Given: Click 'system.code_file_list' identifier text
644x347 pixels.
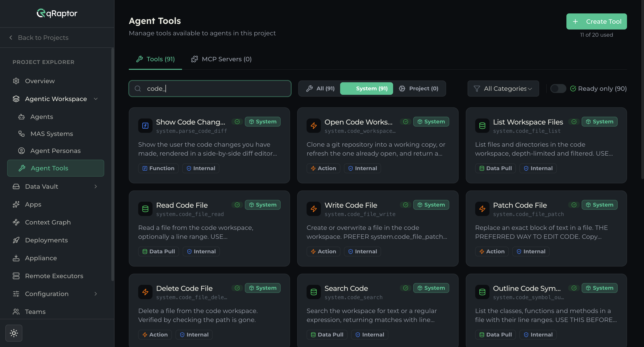Looking at the screenshot, I should 527,131.
